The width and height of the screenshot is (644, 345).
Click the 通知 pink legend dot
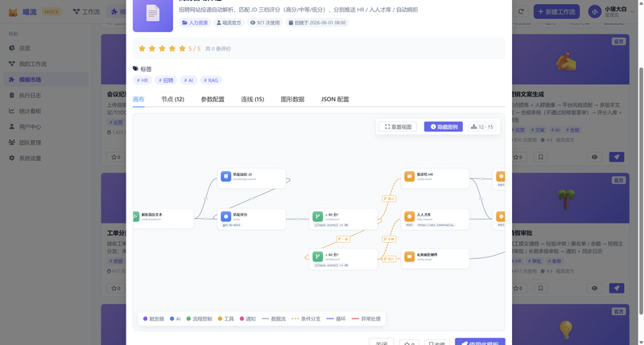[242, 318]
